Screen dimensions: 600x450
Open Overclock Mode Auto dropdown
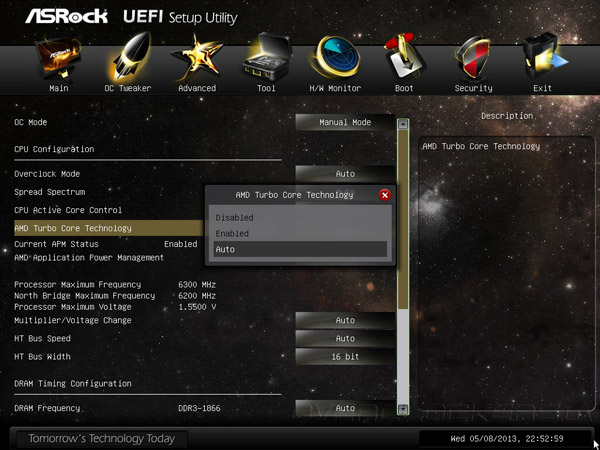pos(345,174)
